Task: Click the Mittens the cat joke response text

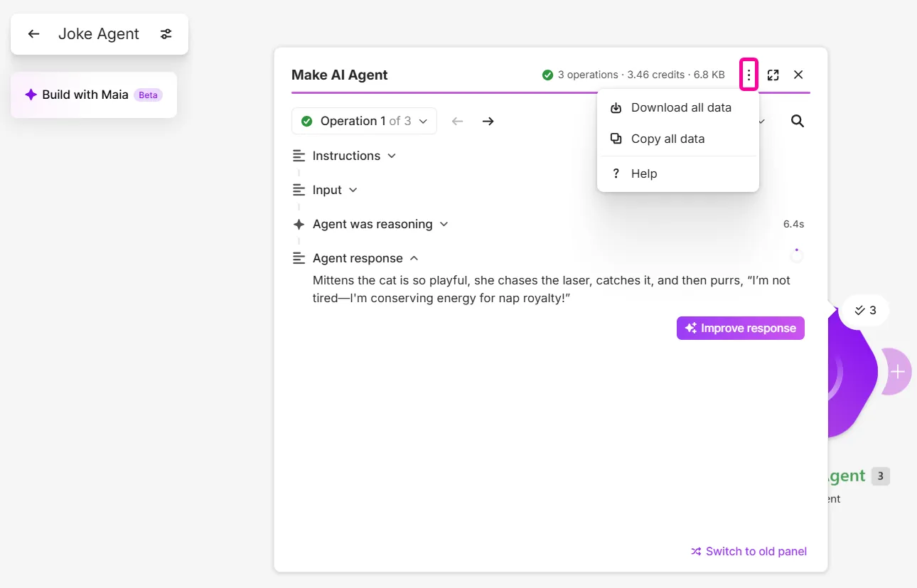Action: coord(552,289)
